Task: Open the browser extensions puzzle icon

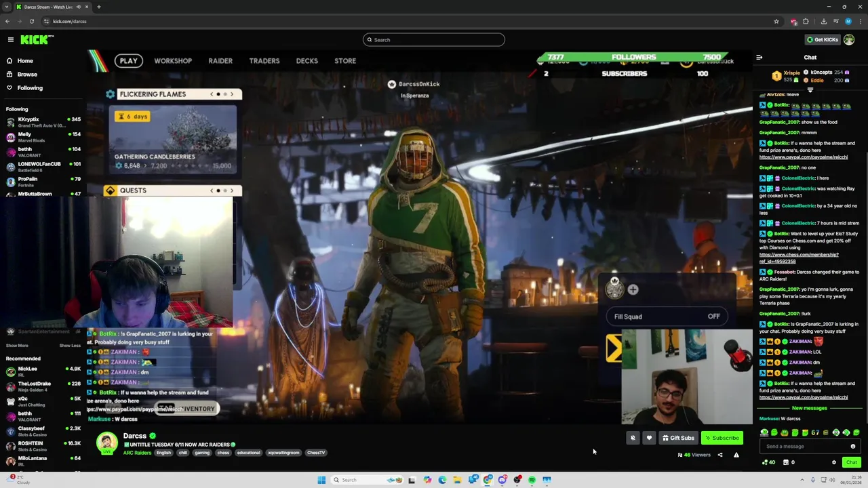Action: point(806,21)
